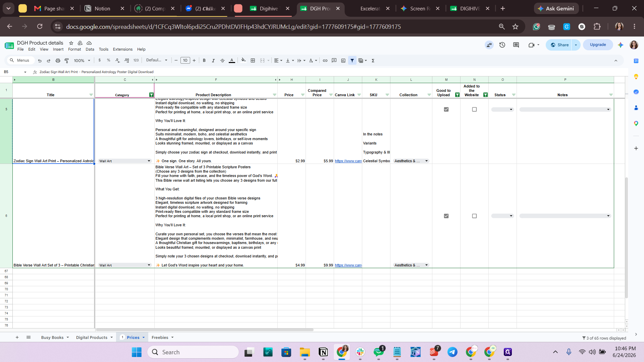Click Ask Gemini in browser bar
644x362 pixels.
click(556, 8)
